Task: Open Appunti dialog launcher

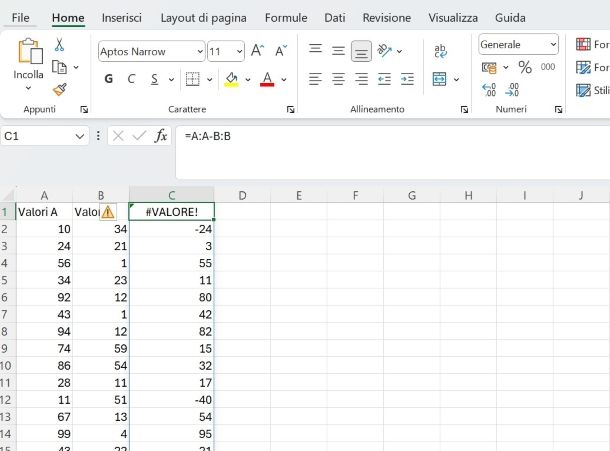Action: (x=84, y=110)
